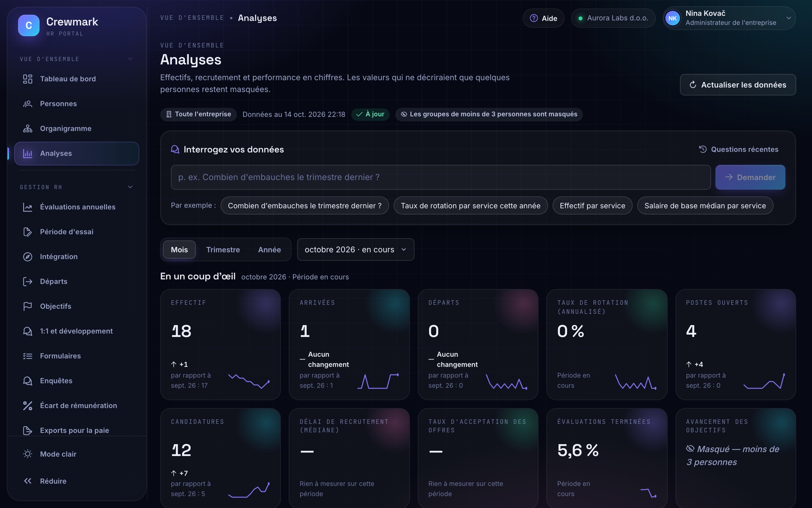
Task: Toggle Mode clair theme
Action: pos(77,454)
